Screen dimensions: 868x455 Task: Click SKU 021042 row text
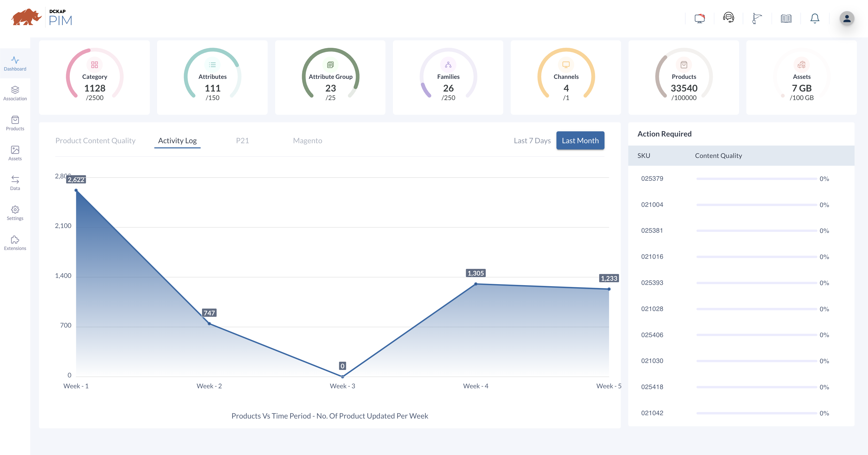pyautogui.click(x=652, y=413)
